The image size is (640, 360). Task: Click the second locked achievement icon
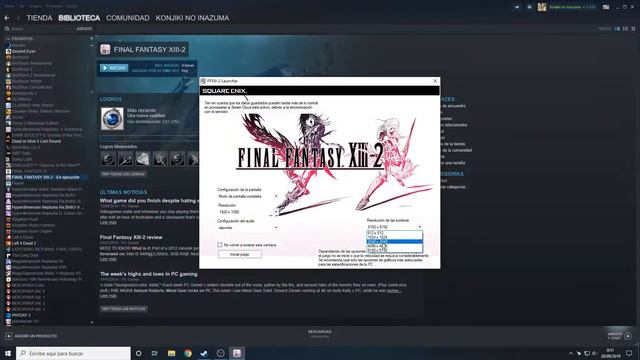click(x=125, y=159)
